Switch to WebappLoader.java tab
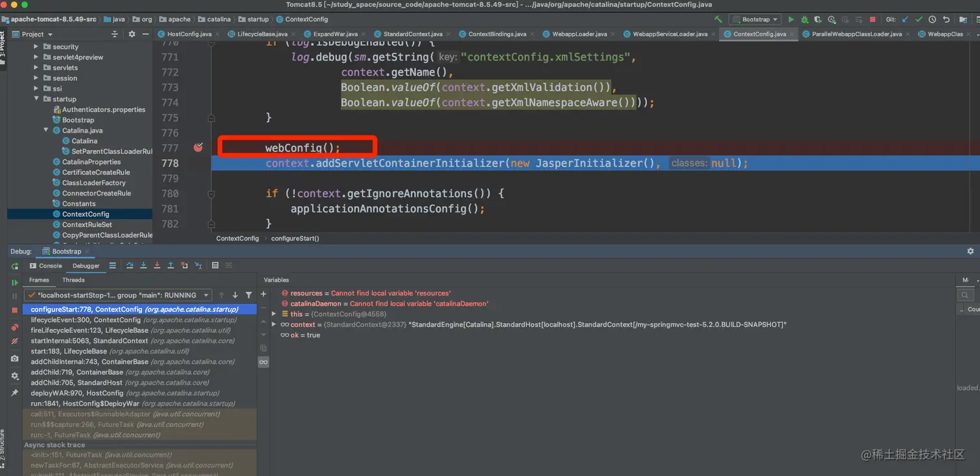Viewport: 980px width, 476px height. click(x=579, y=34)
